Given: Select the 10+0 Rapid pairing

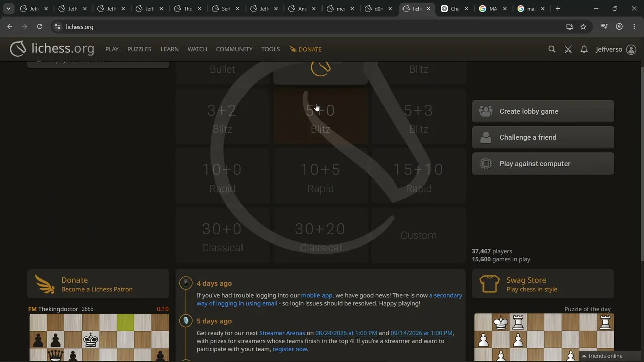Looking at the screenshot, I should [222, 176].
